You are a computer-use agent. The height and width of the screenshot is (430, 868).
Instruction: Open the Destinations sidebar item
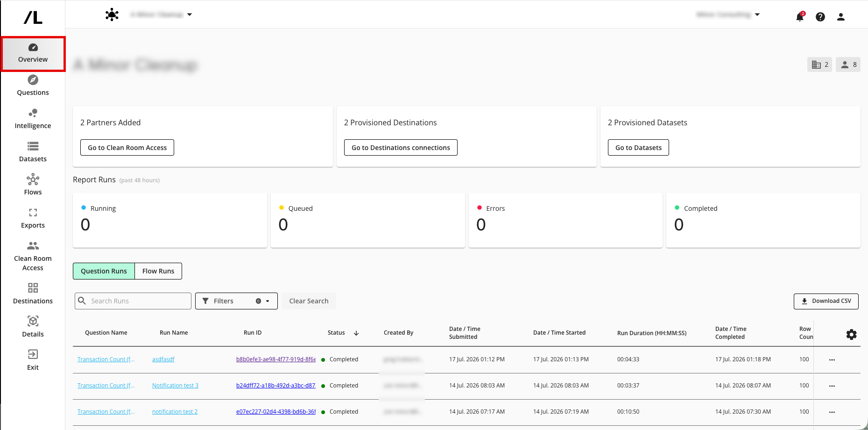pyautogui.click(x=33, y=294)
